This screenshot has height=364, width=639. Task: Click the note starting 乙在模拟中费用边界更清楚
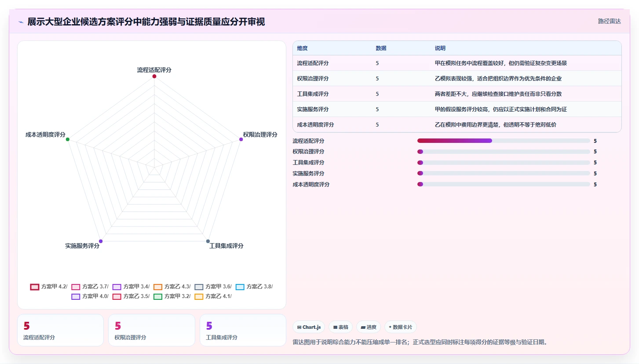coord(496,124)
